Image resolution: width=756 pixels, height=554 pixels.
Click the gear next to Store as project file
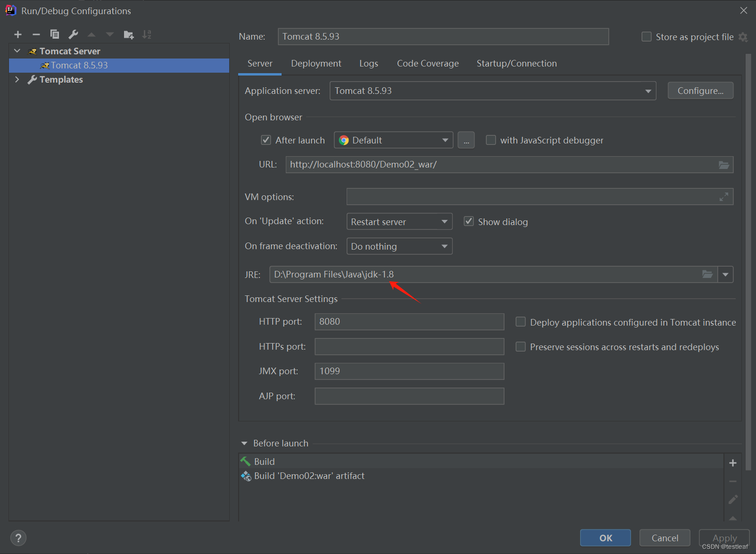743,37
